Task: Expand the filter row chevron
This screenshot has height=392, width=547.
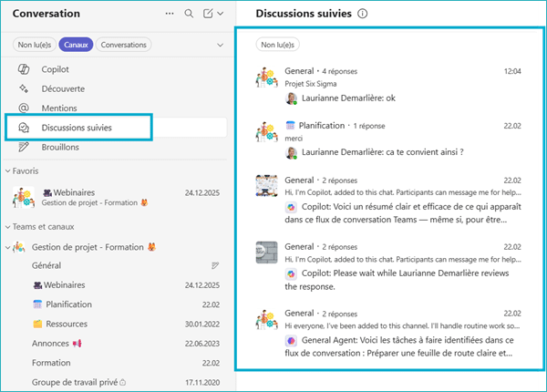Action: click(x=220, y=45)
